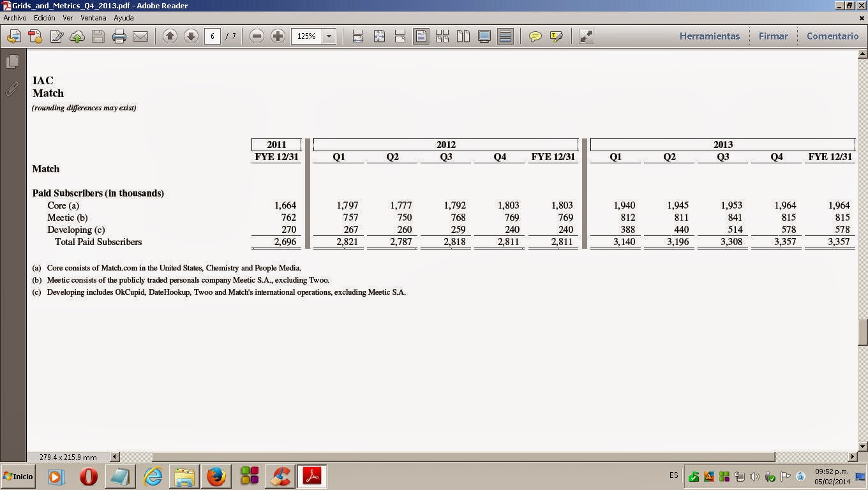The width and height of the screenshot is (868, 490).
Task: Open the Ver menu
Action: [68, 18]
